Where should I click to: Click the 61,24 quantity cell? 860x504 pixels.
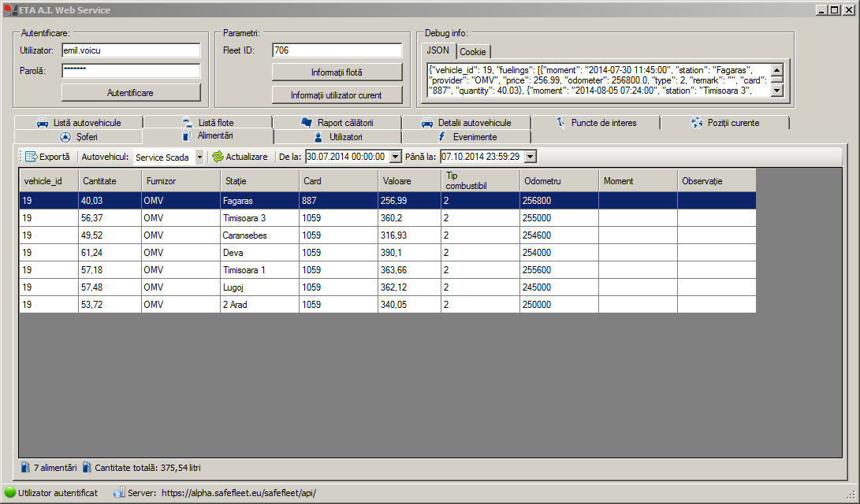click(110, 253)
